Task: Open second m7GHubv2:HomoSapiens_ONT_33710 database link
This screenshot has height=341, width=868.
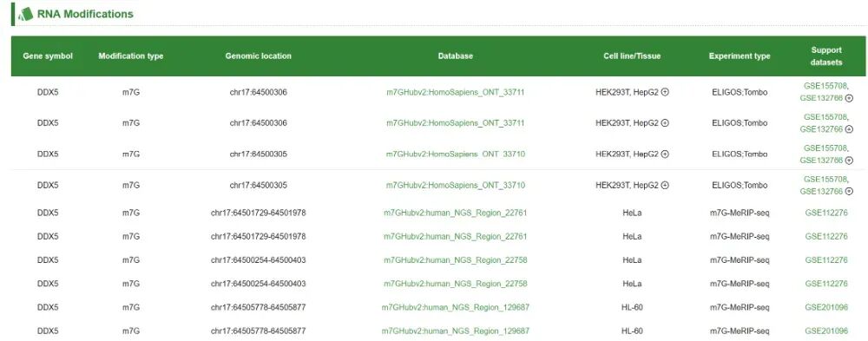Action: [455, 185]
